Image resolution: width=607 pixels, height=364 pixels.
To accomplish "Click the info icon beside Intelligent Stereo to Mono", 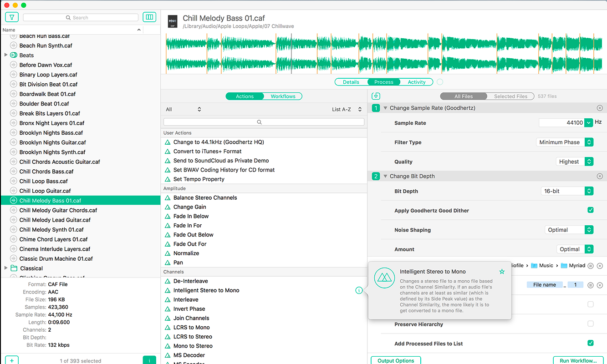I will [359, 290].
